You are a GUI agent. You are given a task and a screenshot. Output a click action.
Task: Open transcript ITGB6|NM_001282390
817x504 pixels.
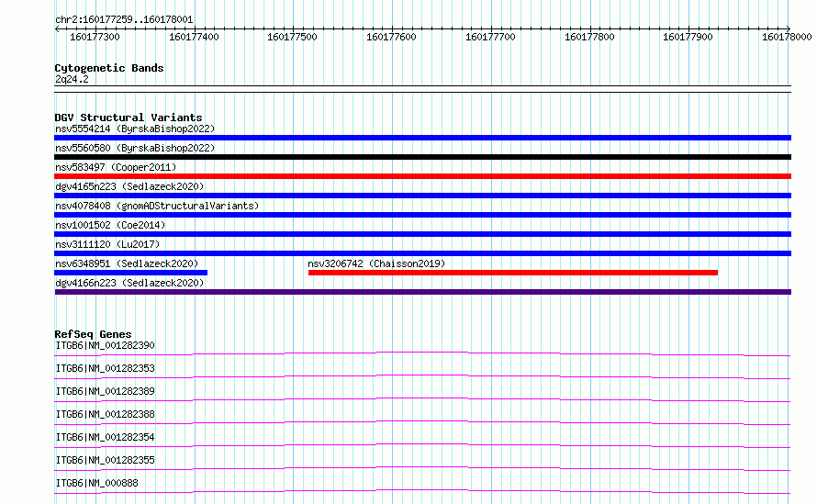coord(106,345)
